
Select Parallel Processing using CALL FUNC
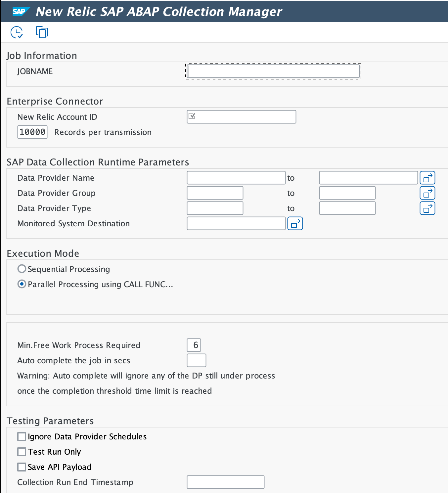[21, 284]
